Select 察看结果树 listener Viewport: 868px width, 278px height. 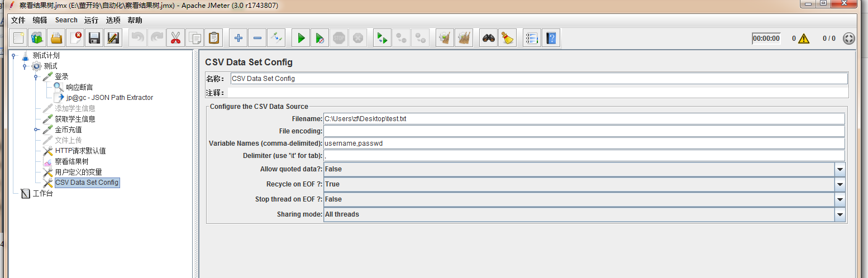(x=71, y=161)
